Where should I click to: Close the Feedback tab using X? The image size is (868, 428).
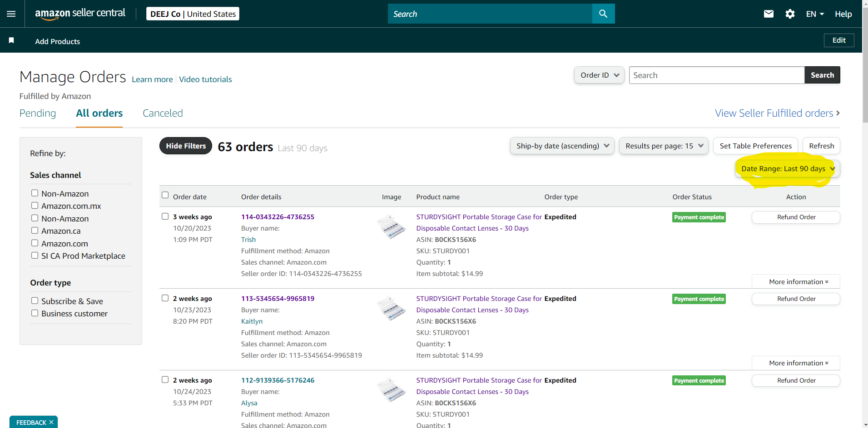point(51,422)
